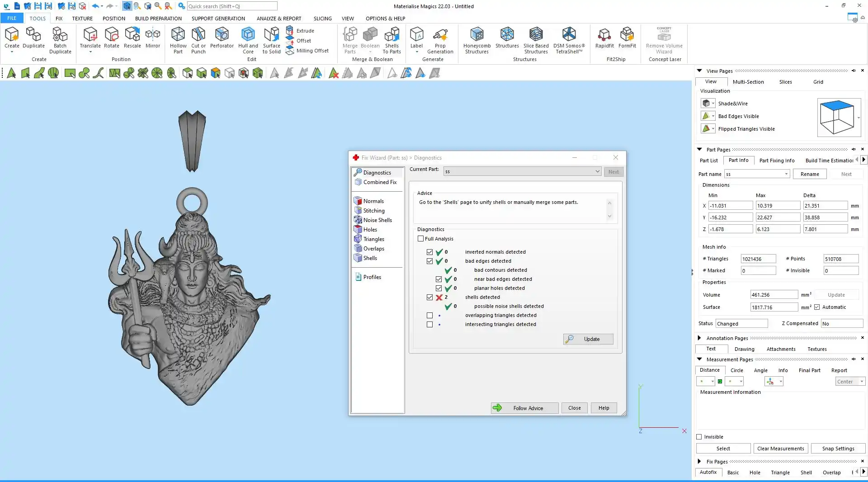
Task: Open Noise Shells page in Fix Wizard
Action: [x=377, y=220]
